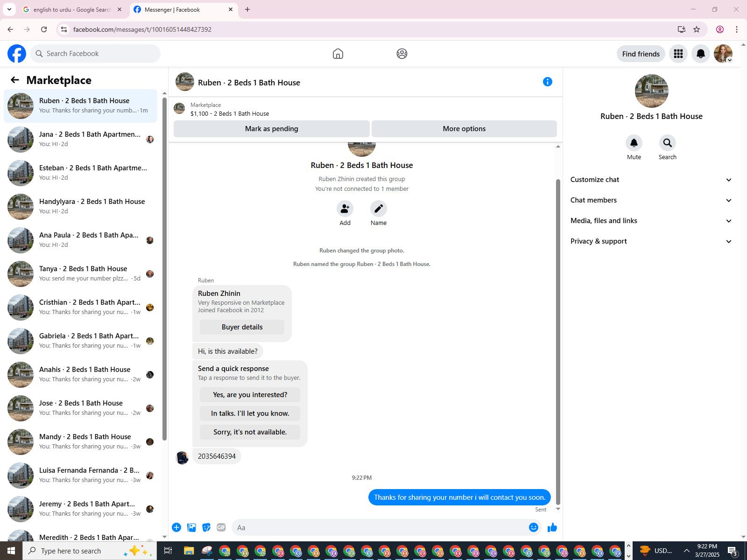Screen dimensions: 747x560
Task: Expand Media, files and links section
Action: pyautogui.click(x=651, y=221)
